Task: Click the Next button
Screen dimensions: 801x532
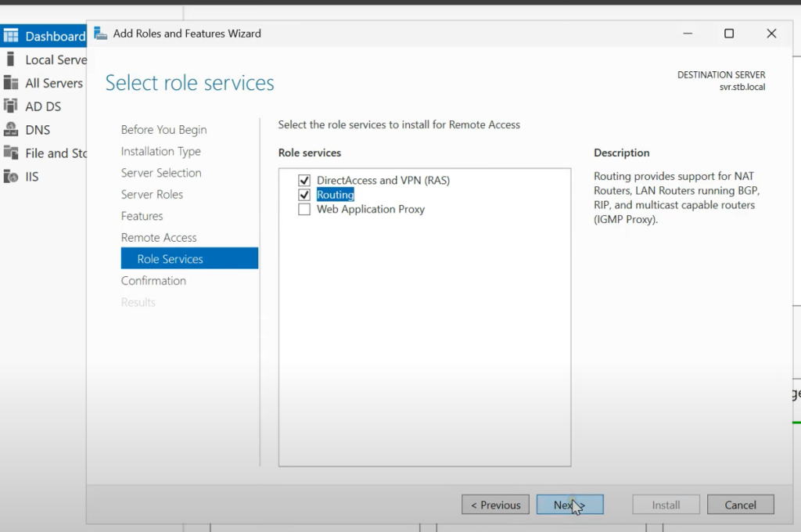Action: [569, 504]
